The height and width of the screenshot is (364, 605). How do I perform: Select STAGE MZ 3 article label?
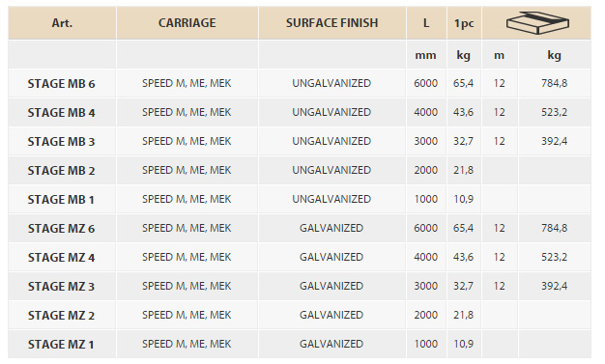point(61,286)
